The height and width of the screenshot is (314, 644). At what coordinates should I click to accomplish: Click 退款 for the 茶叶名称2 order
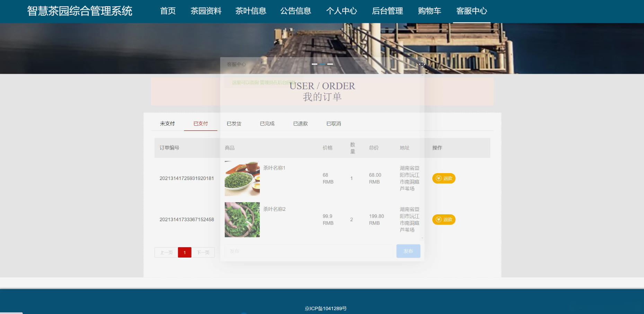tap(444, 219)
